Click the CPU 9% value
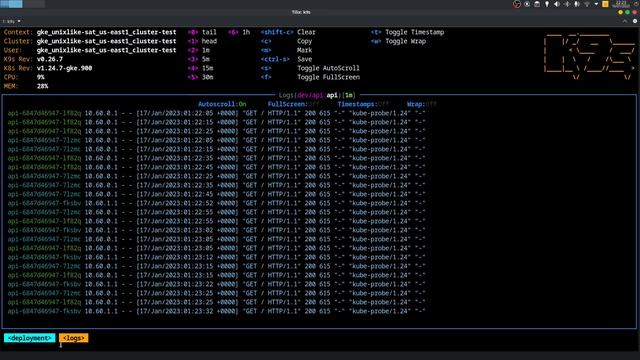 click(40, 77)
